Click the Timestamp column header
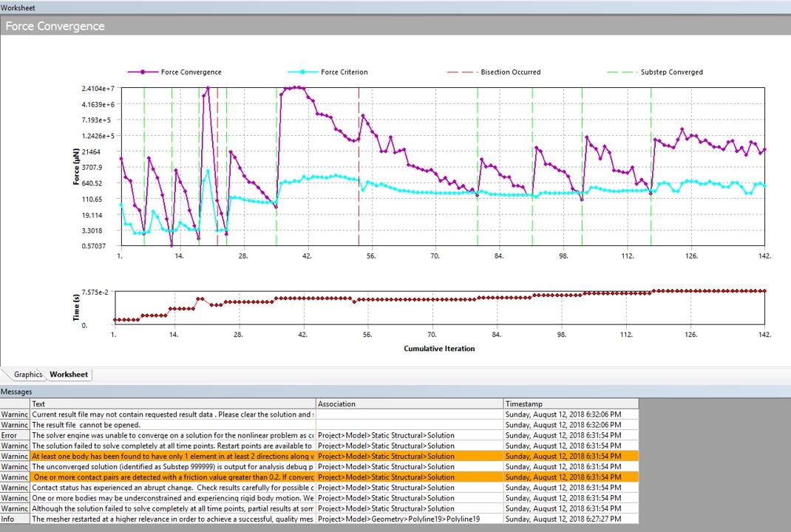Screen dimensions: 791x532 [570, 404]
